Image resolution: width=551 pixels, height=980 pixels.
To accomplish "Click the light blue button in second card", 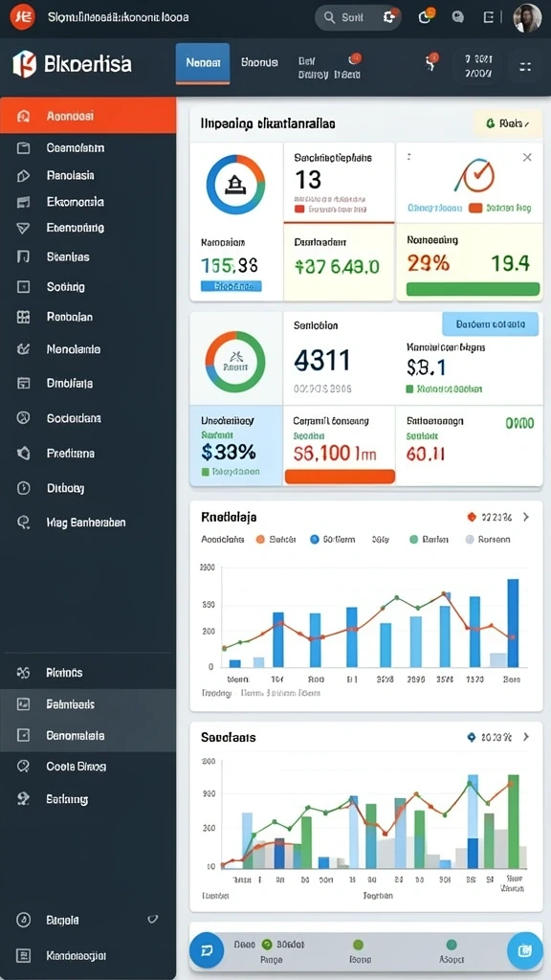I will pos(490,324).
